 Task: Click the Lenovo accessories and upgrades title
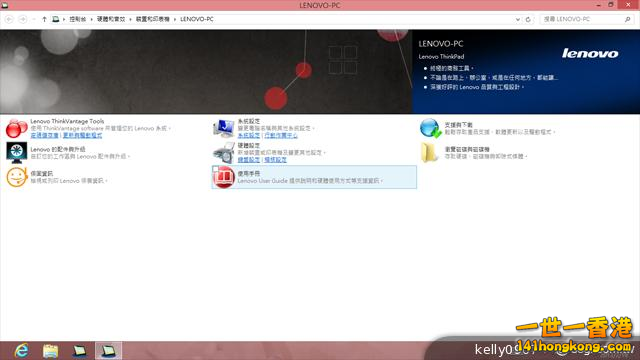(58, 149)
